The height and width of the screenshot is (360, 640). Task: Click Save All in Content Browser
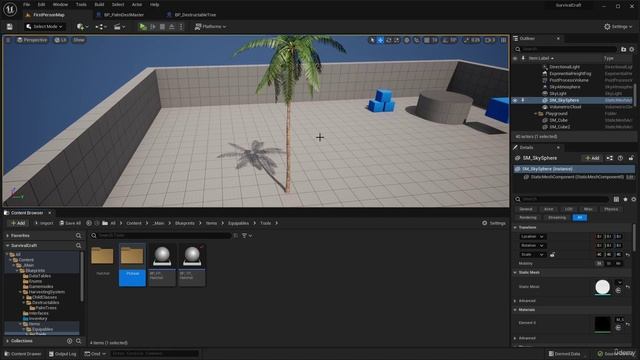(x=70, y=223)
